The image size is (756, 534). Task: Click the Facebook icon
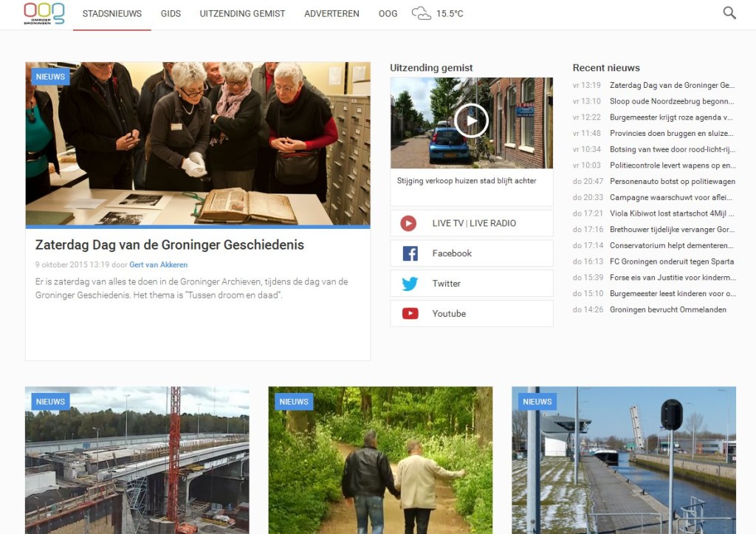(x=410, y=253)
